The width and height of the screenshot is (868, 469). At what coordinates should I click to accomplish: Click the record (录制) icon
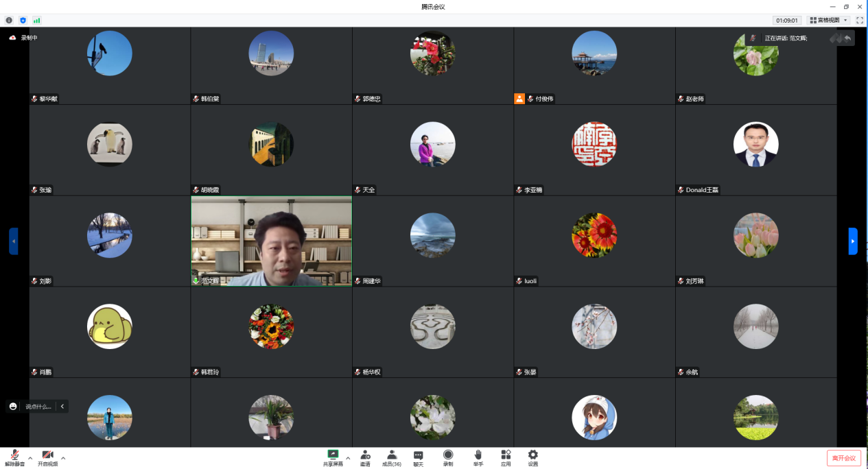click(448, 456)
